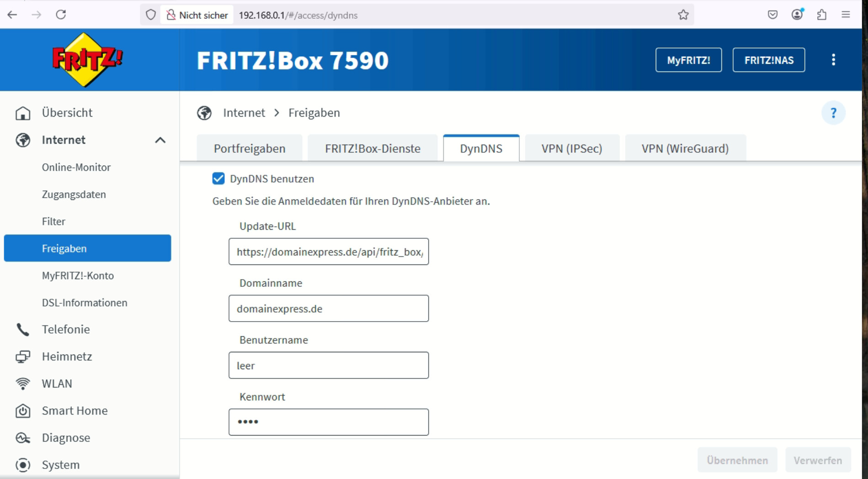Open MyFRITZ!-Konto in the sidebar
868x479 pixels.
coord(78,275)
